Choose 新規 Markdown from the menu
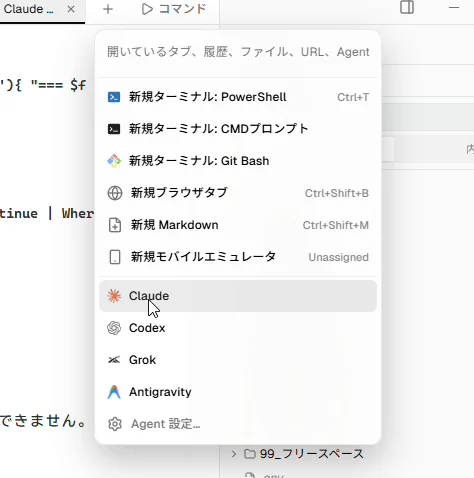This screenshot has height=478, width=474. (238, 225)
